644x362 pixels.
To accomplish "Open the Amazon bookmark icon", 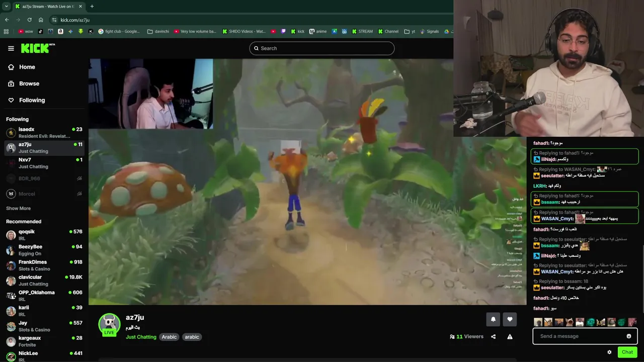I will pos(60,31).
